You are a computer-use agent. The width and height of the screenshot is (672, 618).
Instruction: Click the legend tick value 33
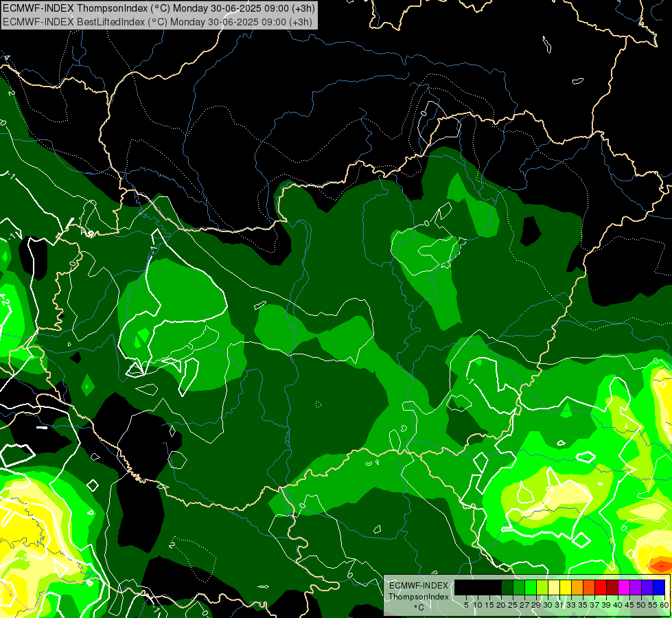coord(571,605)
